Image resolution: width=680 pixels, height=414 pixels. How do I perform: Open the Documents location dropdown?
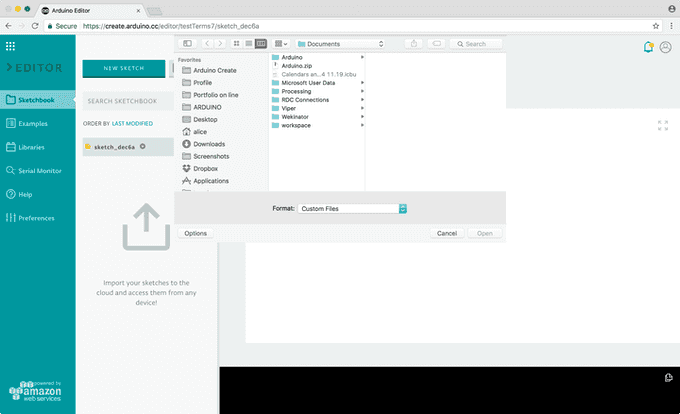340,44
